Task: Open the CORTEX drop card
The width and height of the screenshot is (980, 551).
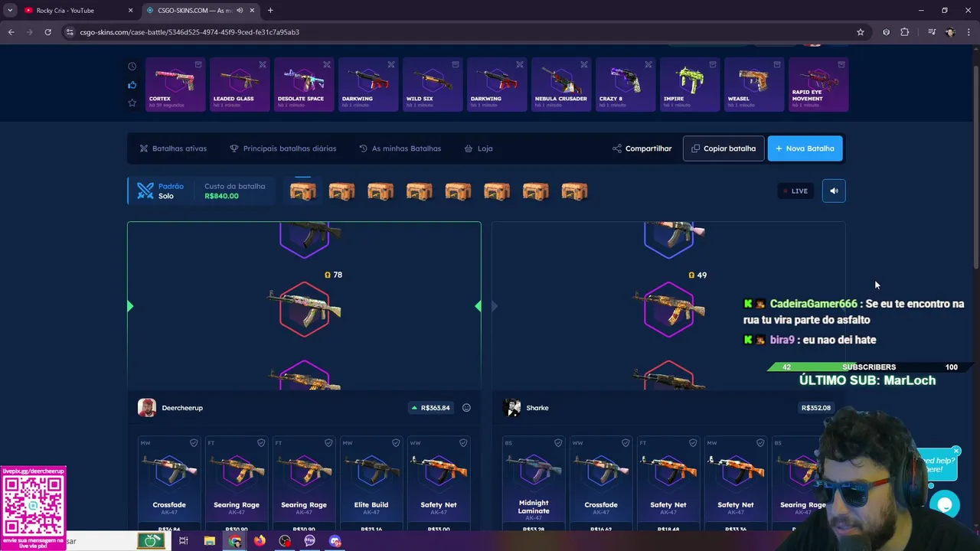Action: click(x=175, y=84)
